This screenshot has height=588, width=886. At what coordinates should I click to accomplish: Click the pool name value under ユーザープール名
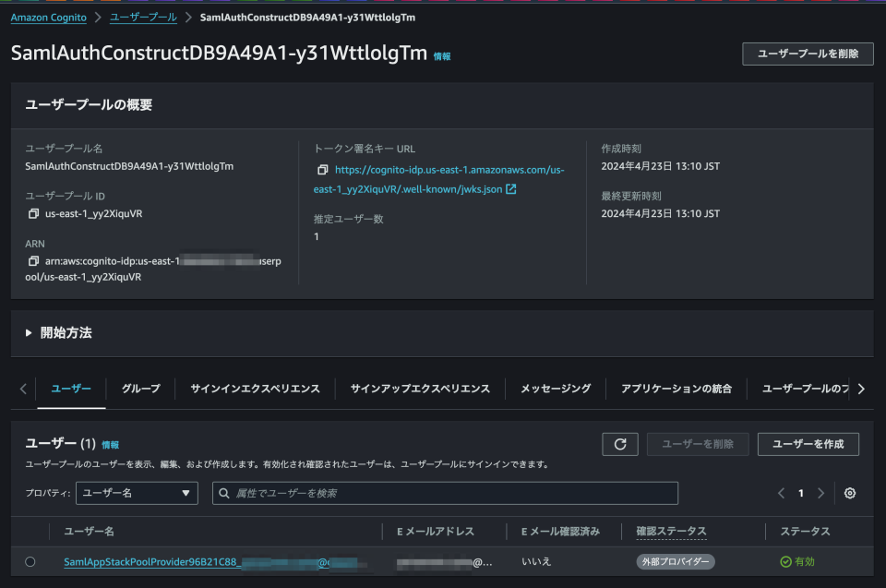pos(129,166)
